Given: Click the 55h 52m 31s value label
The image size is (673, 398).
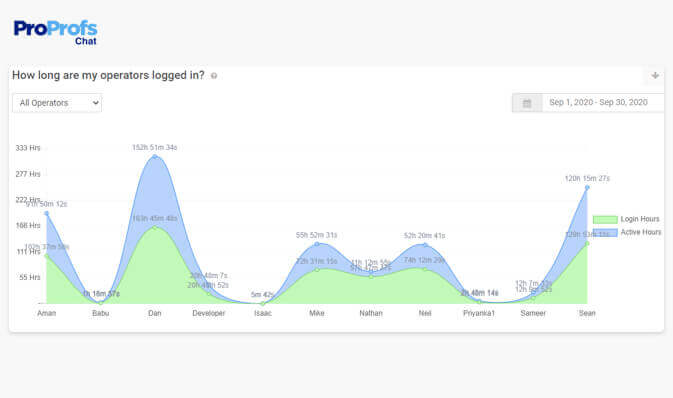Looking at the screenshot, I should tap(317, 235).
